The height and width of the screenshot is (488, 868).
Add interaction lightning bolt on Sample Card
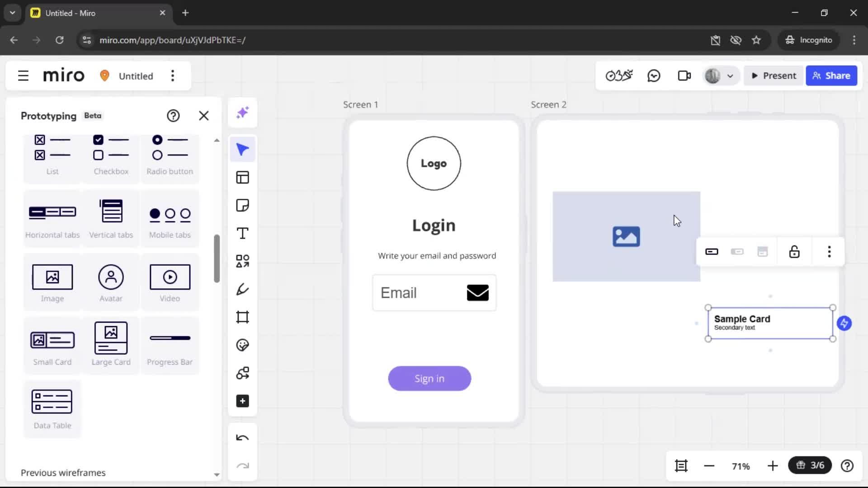pyautogui.click(x=844, y=323)
